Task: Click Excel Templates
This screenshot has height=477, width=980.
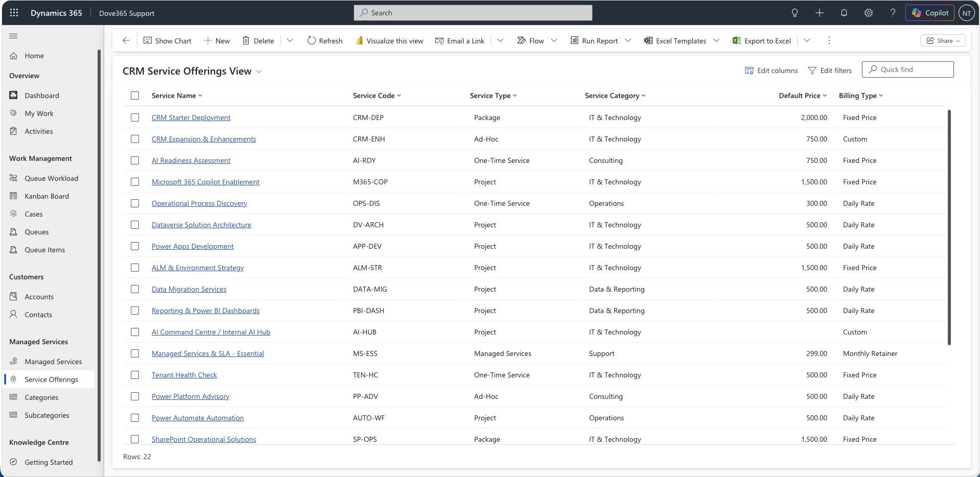Action: coord(675,41)
